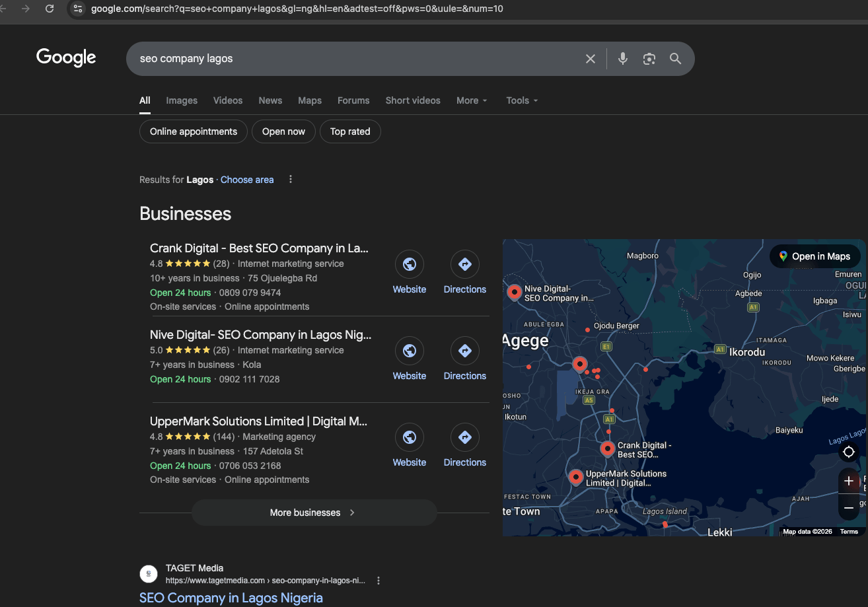Open TAGET Media result three-dot menu
The height and width of the screenshot is (607, 868).
379,581
